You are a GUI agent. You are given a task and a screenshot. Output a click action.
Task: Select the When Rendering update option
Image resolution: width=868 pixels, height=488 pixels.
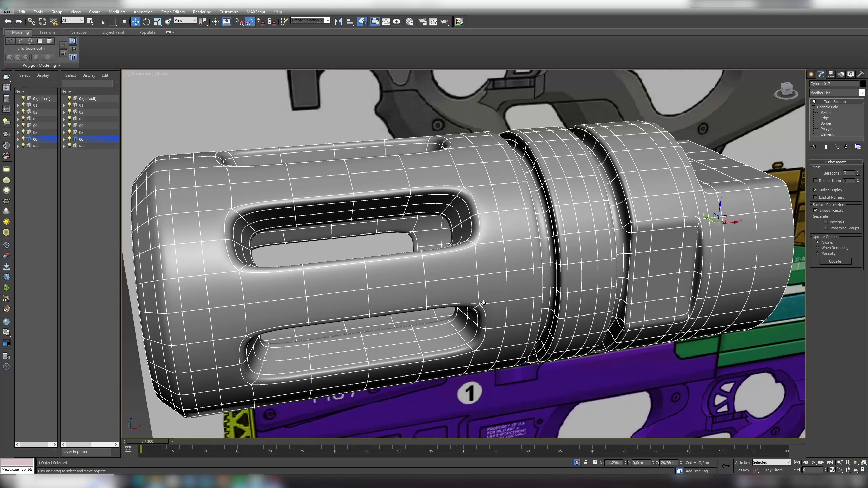[x=817, y=248]
